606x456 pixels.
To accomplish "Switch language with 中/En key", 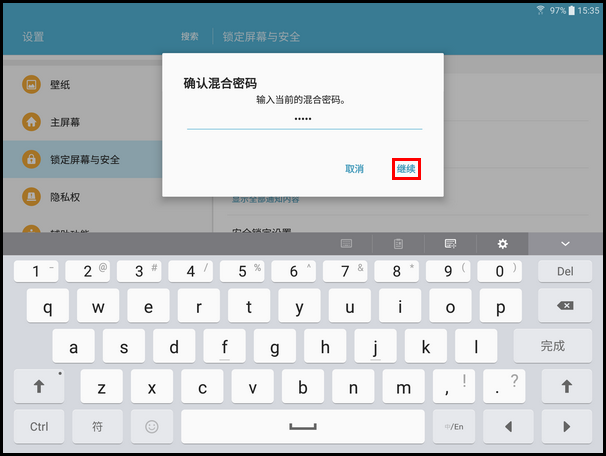I will point(454,427).
